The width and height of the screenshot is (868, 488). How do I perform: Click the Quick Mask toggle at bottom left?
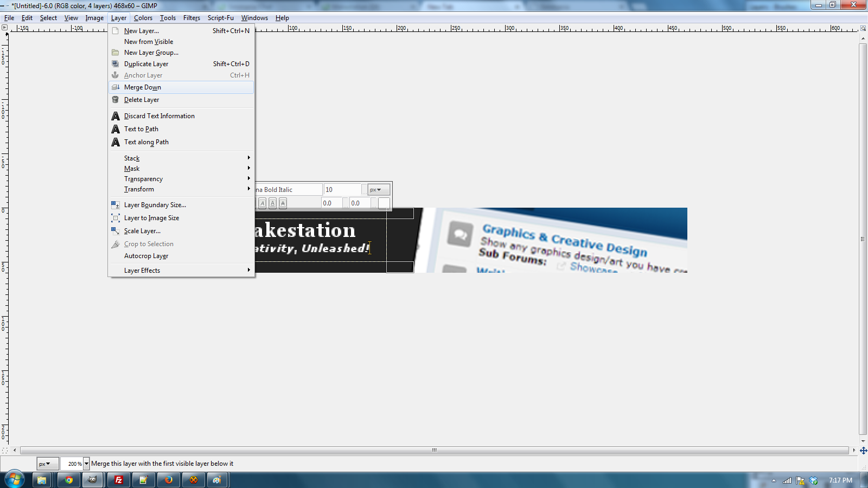4,451
